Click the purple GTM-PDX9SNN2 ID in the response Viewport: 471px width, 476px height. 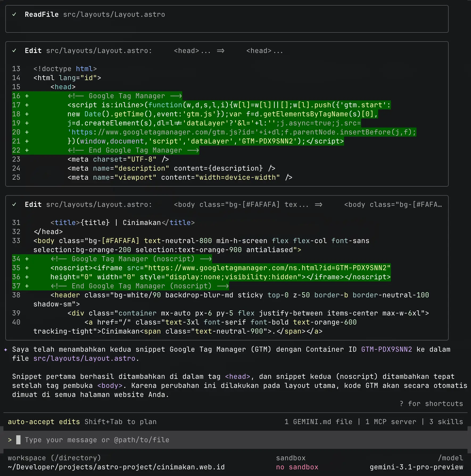point(386,349)
